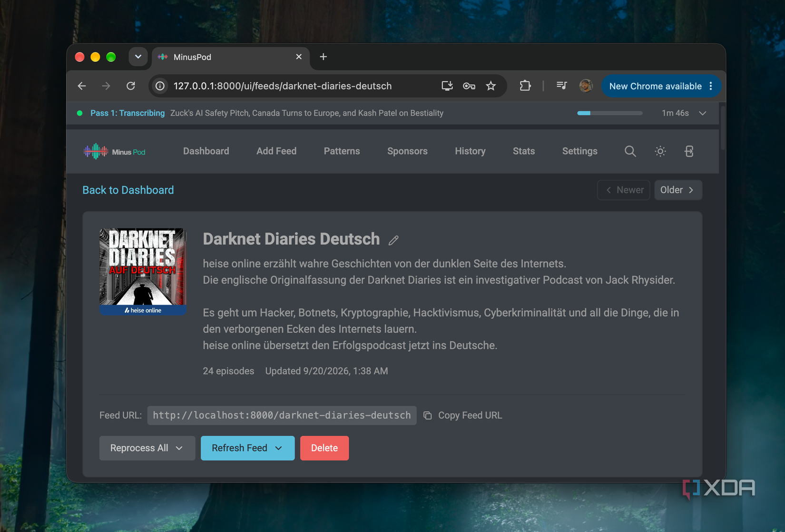Toggle light theme with sun icon
The width and height of the screenshot is (785, 532).
[660, 151]
